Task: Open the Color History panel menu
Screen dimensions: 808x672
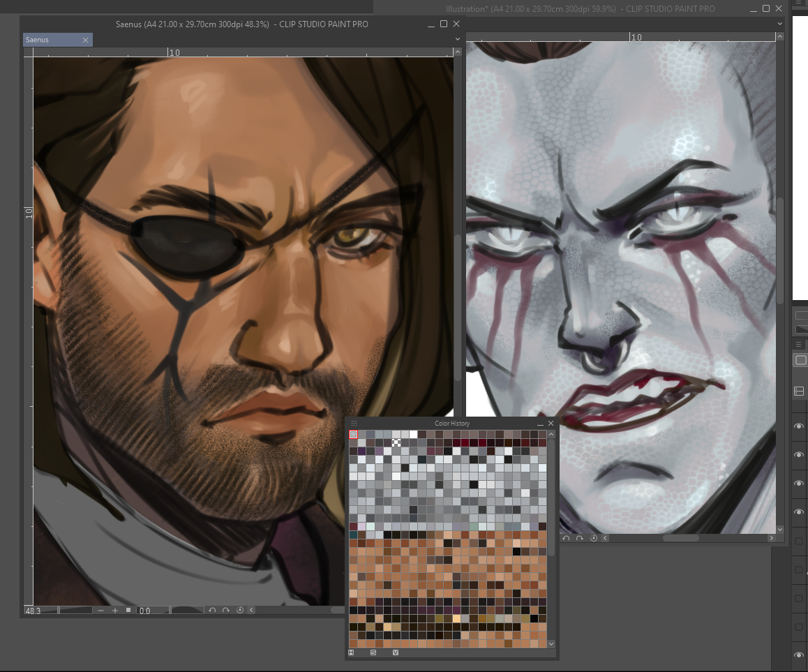Action: click(x=354, y=424)
